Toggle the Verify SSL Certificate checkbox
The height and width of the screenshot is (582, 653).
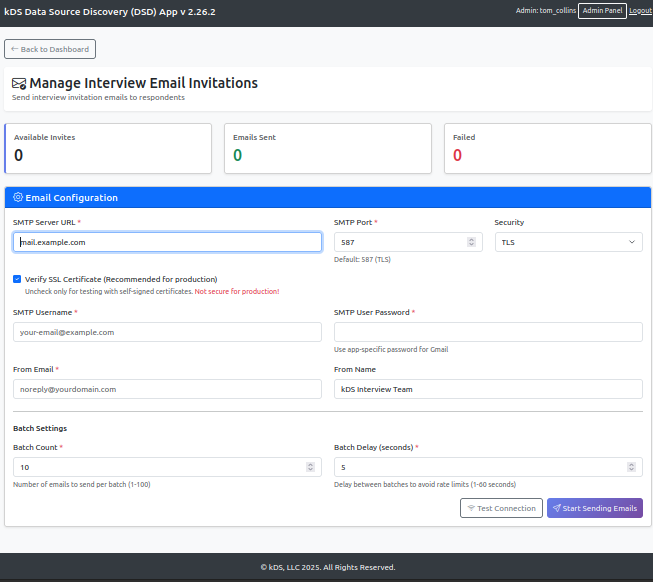click(17, 279)
